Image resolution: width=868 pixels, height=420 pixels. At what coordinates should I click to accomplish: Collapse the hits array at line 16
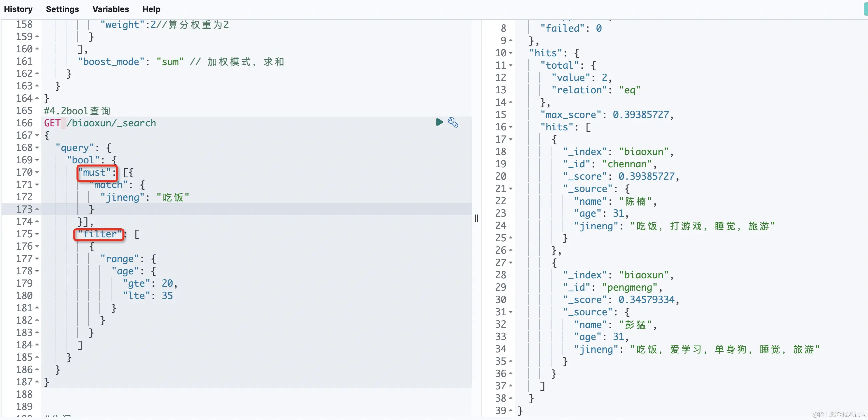pyautogui.click(x=511, y=127)
